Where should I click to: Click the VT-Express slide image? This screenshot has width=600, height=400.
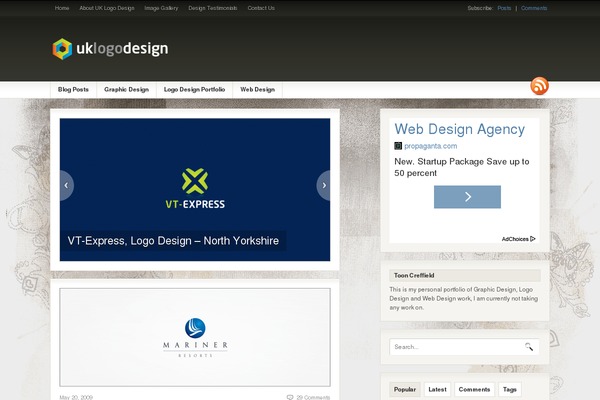coord(195,189)
